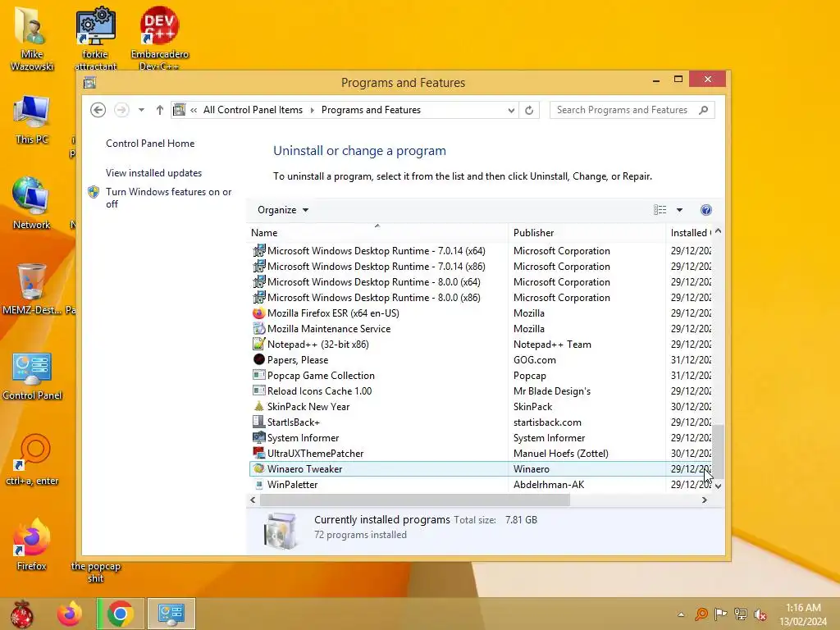Open the popcap shit desktop item

click(95, 572)
